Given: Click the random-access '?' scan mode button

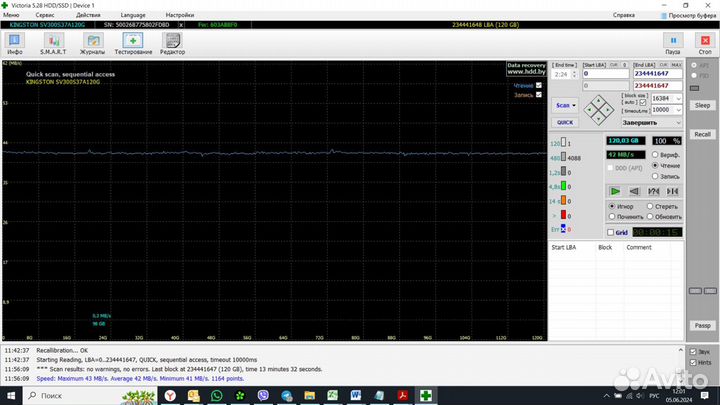Looking at the screenshot, I should 653,191.
